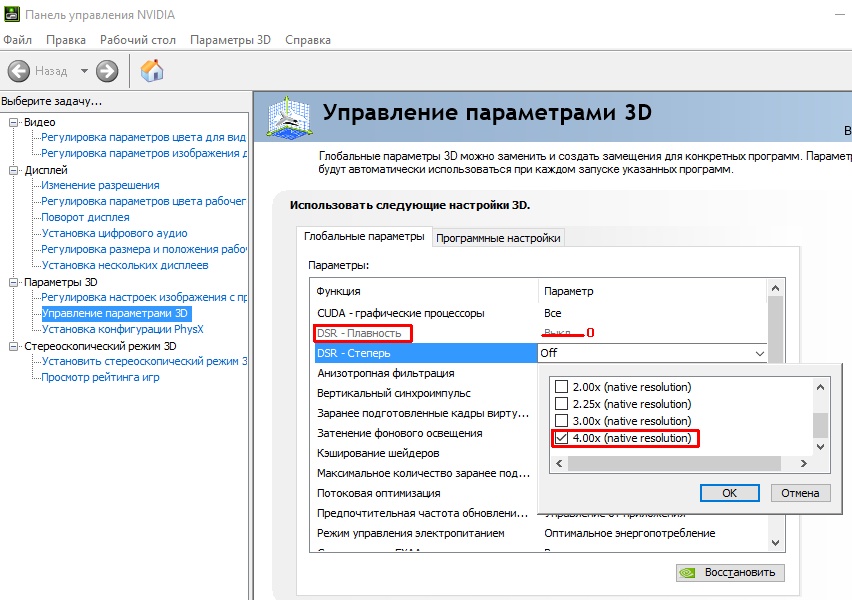Open the Рабочий стол menu

pos(138,40)
